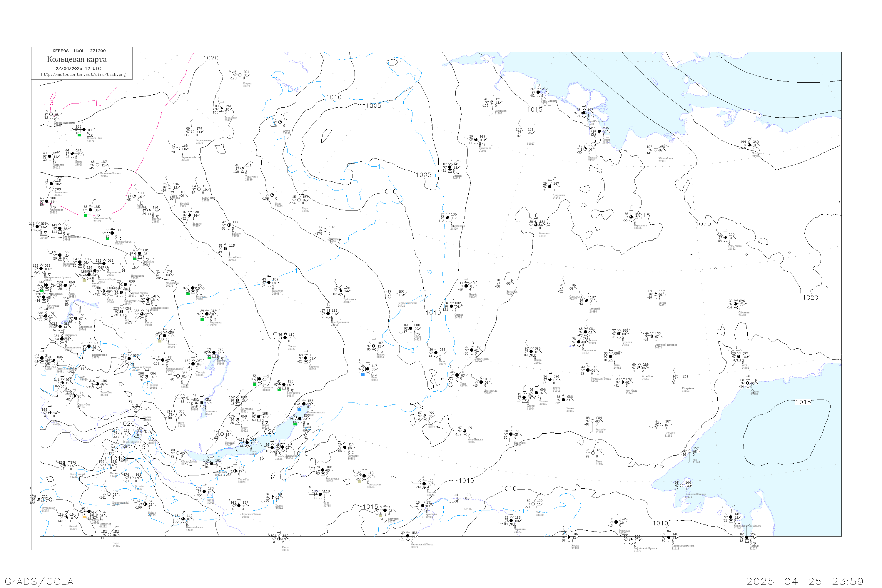
Task: Click the Дзарджан station filled circle
Action: (x=549, y=187)
